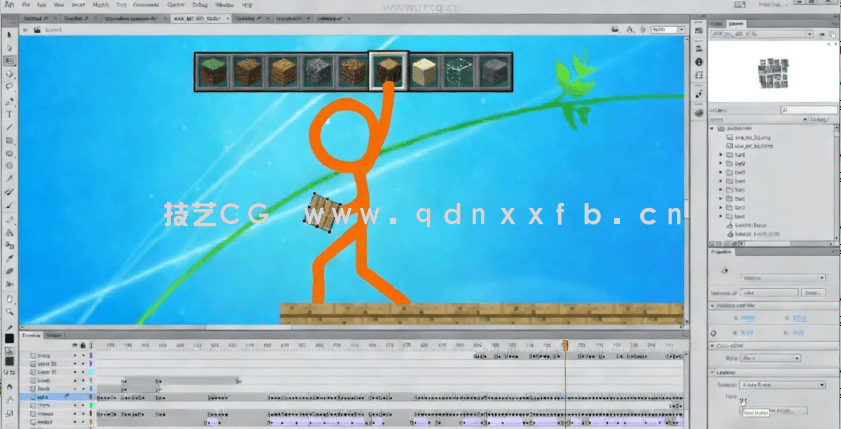Open the Modify menu
The height and width of the screenshot is (429, 841).
(100, 5)
